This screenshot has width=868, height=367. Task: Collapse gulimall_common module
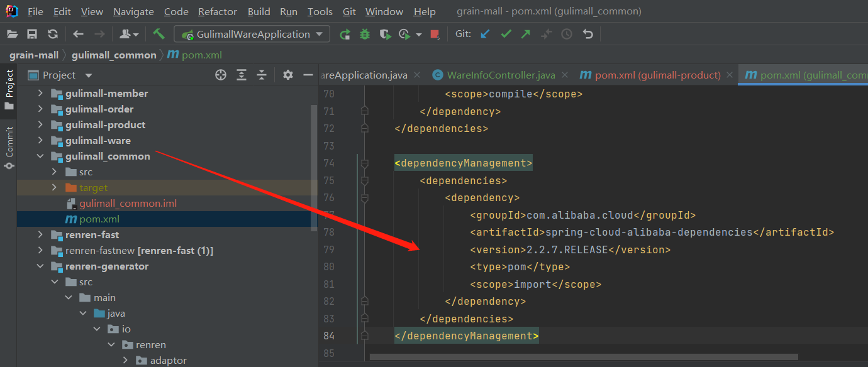pos(40,156)
